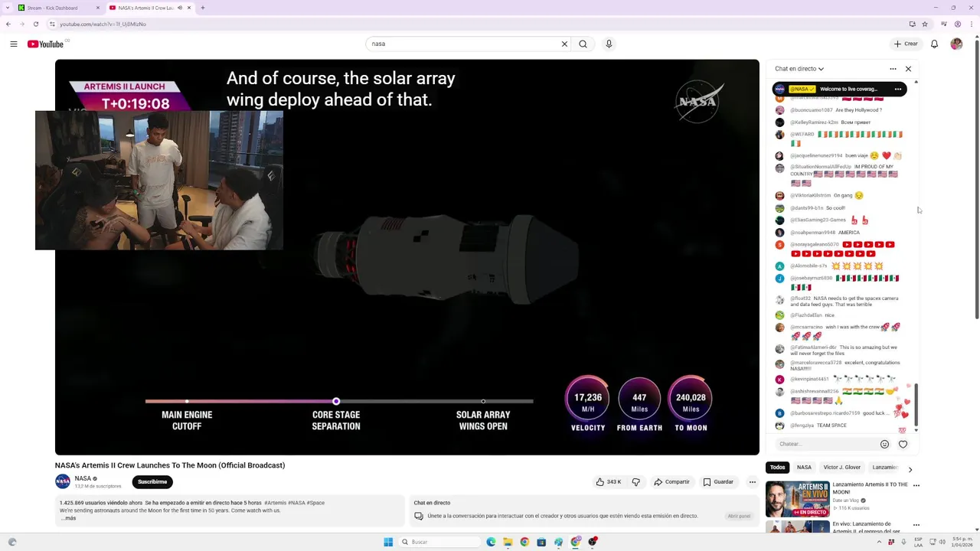
Task: Select the 'Lanzamien...' filter chip
Action: click(886, 468)
